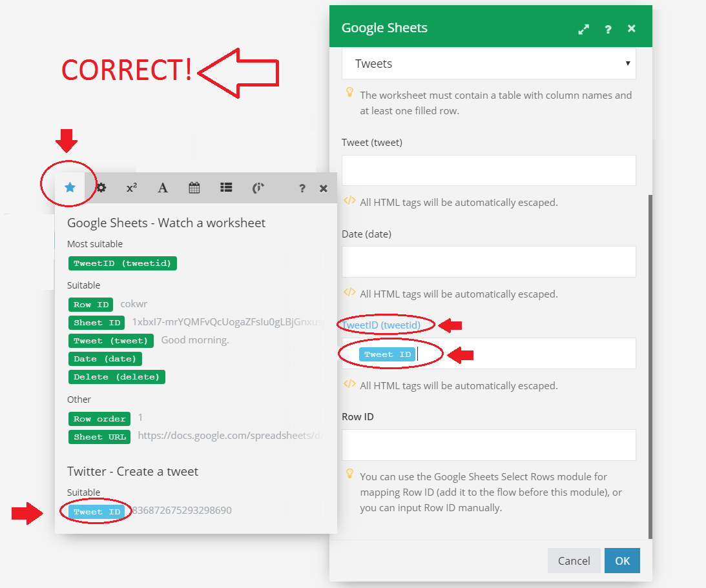
Task: Open the gear general functions tab
Action: click(101, 188)
